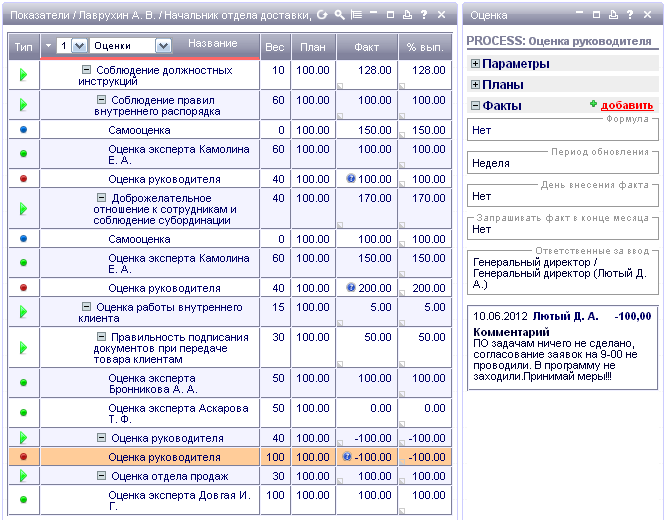
Task: Click the 10.06.2012 fact comment entry
Action: click(562, 348)
